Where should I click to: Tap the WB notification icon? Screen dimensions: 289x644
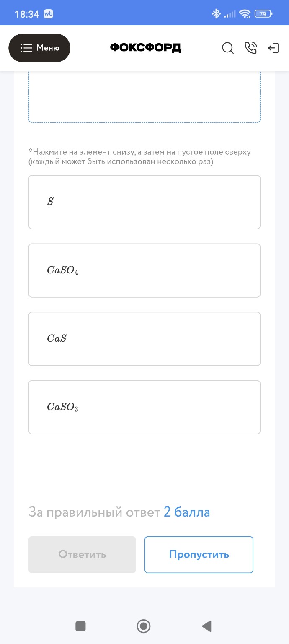[x=48, y=14]
